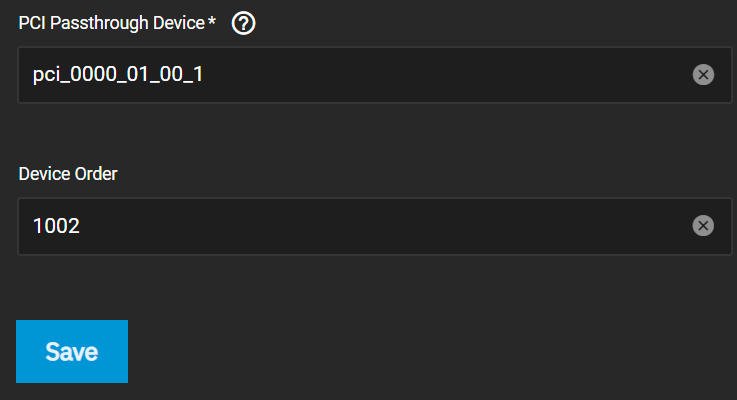The height and width of the screenshot is (400, 737).
Task: Clear the PCI Passthrough Device field
Action: 703,75
